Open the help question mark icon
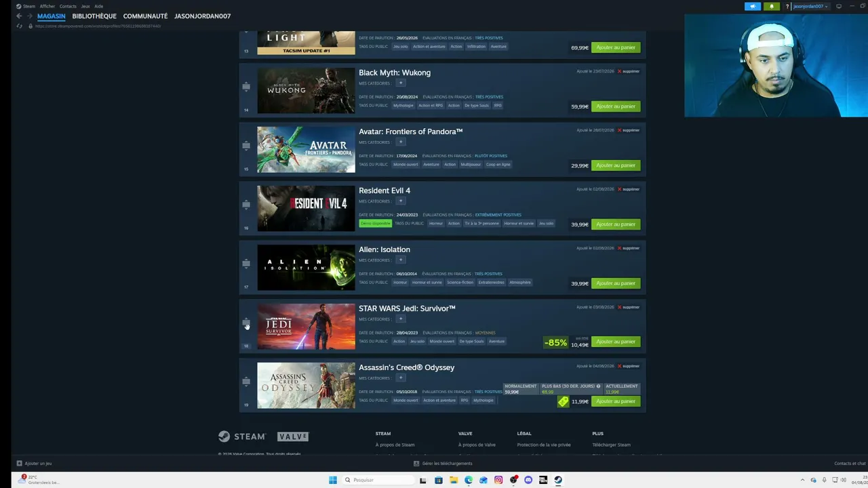The image size is (868, 488). 787,7
